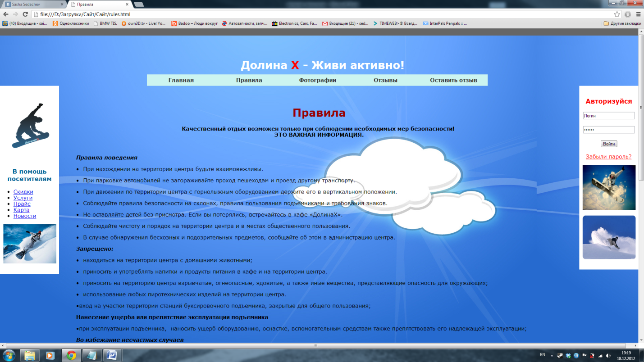Screen dimensions: 644x362
Task: Open the BMW TIS. bookmark
Action: [105, 23]
